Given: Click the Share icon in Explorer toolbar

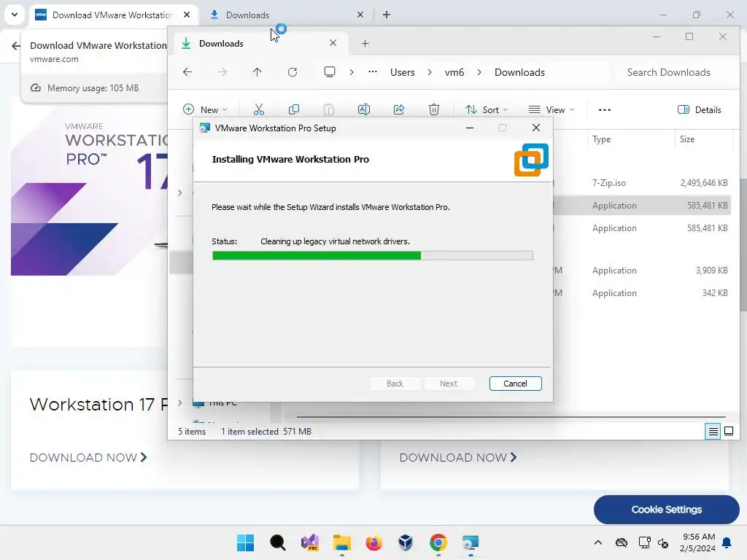Looking at the screenshot, I should (x=399, y=110).
